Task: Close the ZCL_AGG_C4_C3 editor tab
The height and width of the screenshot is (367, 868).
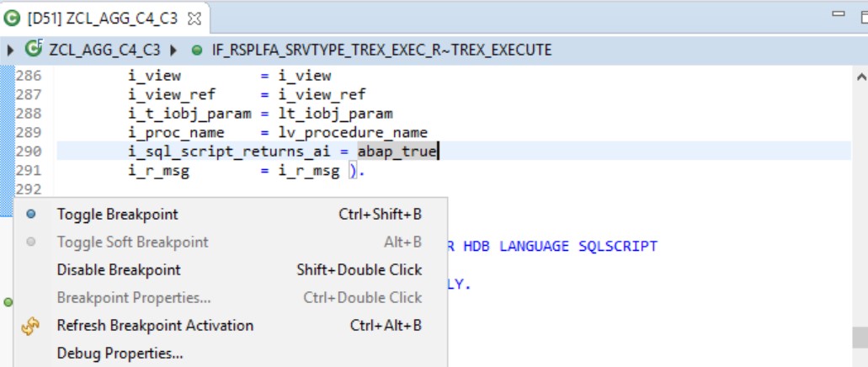Action: 194,18
